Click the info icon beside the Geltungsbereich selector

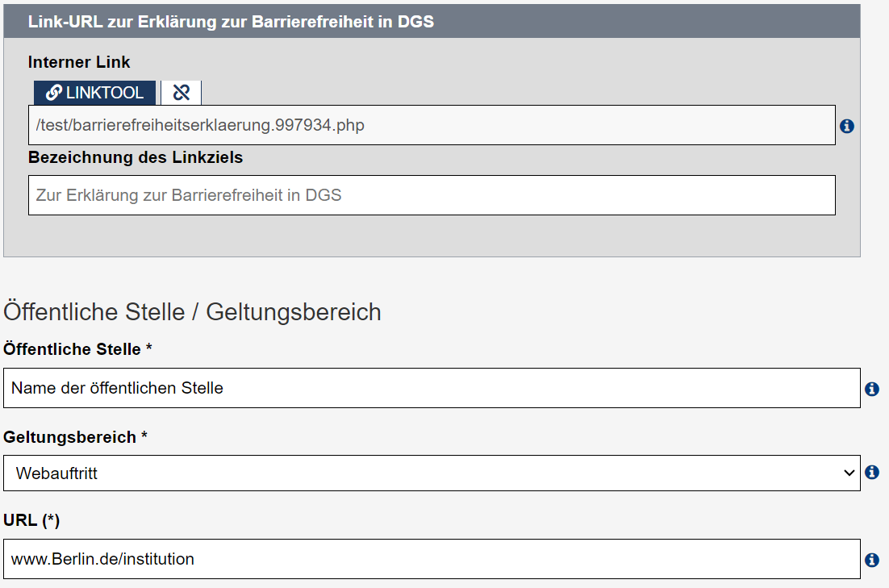pyautogui.click(x=871, y=473)
